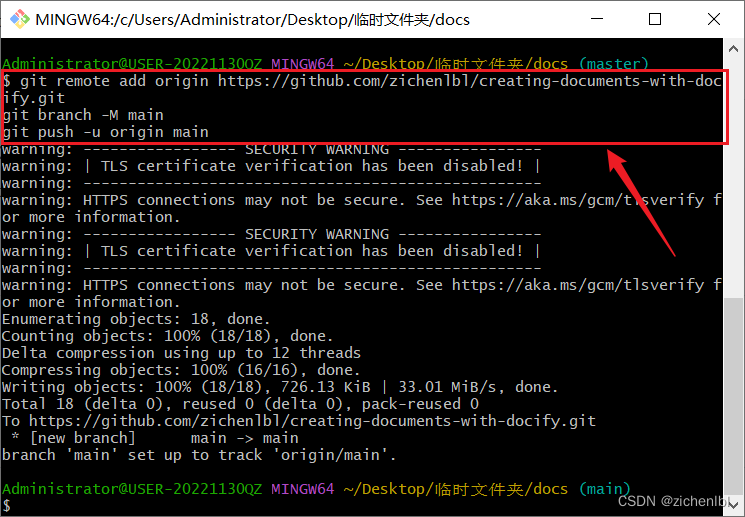Click the "To https://github.com/zichenlbl" URL line
745x517 pixels.
pyautogui.click(x=298, y=421)
